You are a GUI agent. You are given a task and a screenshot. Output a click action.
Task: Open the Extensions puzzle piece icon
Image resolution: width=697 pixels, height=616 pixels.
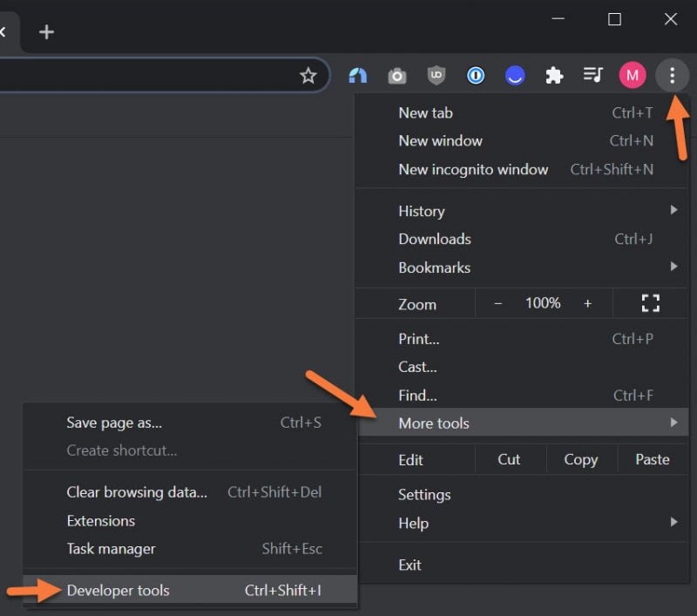(x=554, y=75)
